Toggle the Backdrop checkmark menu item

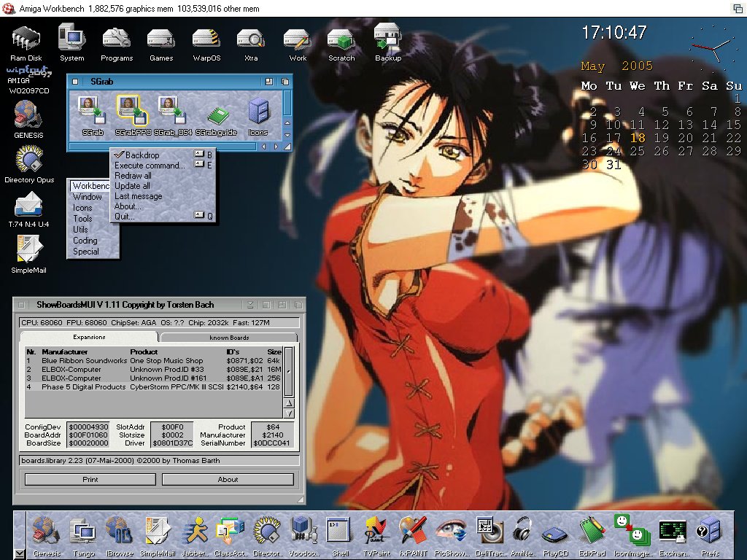[x=163, y=155]
